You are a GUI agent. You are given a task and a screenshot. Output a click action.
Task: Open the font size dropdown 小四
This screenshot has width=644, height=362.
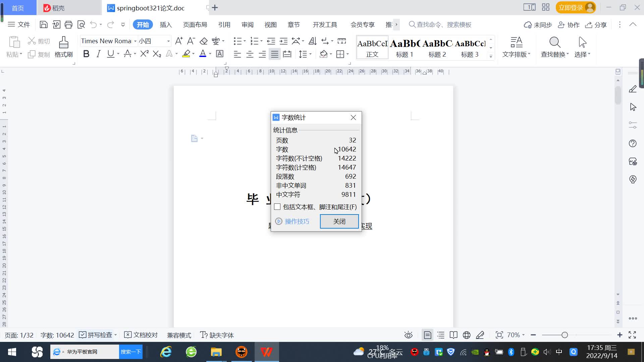[168, 41]
